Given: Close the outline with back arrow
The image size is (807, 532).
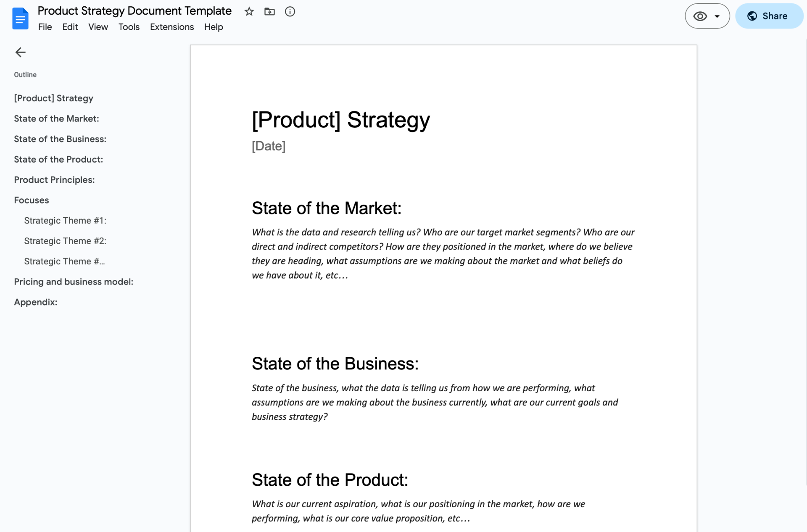Looking at the screenshot, I should [x=20, y=52].
